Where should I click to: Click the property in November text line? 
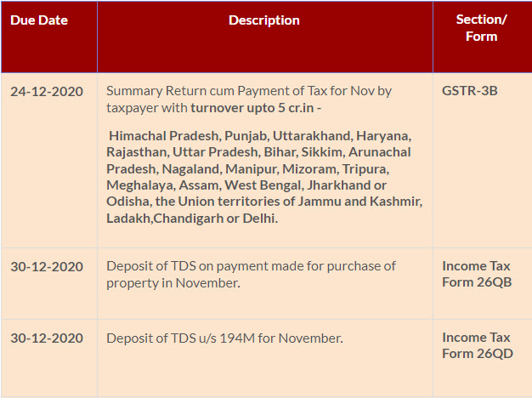point(173,283)
